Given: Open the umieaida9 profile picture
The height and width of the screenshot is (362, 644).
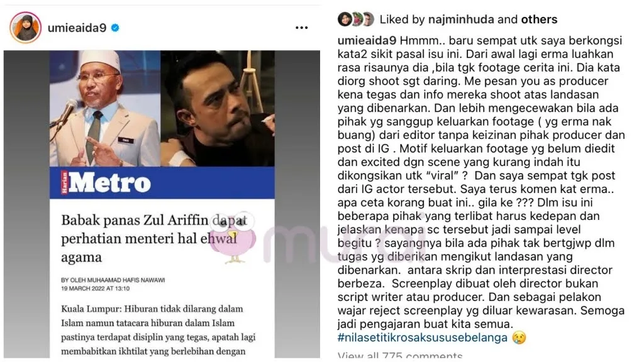Looking at the screenshot, I should 25,28.
